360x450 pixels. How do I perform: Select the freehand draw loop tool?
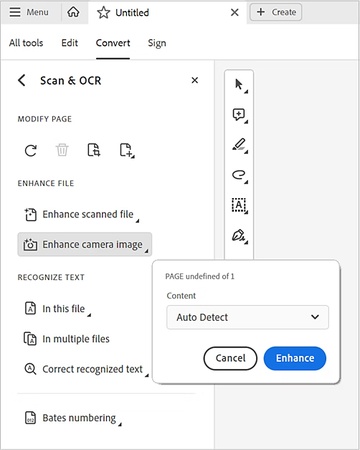(x=239, y=175)
